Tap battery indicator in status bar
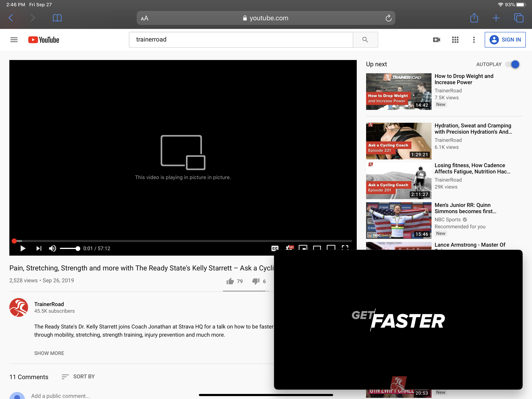 [521, 4]
